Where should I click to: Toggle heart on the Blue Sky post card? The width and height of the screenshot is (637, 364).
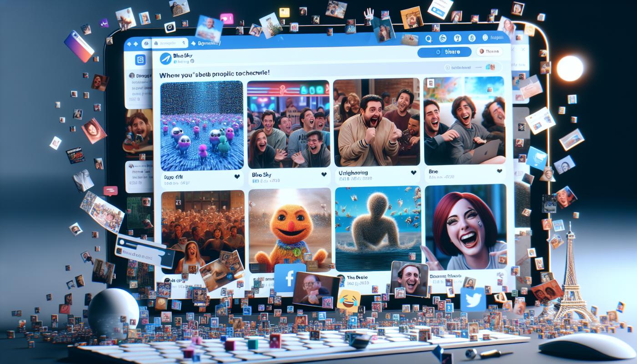(x=324, y=174)
